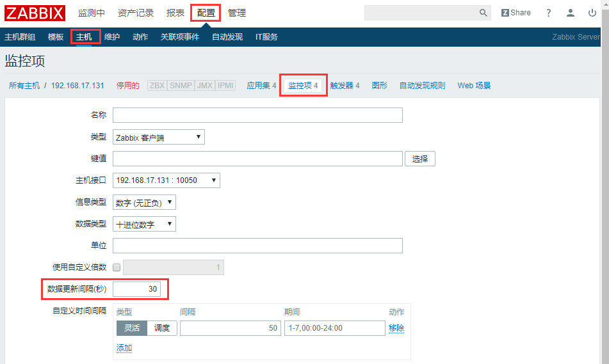Open the 报表 menu
This screenshot has height=364, width=609.
coord(175,13)
